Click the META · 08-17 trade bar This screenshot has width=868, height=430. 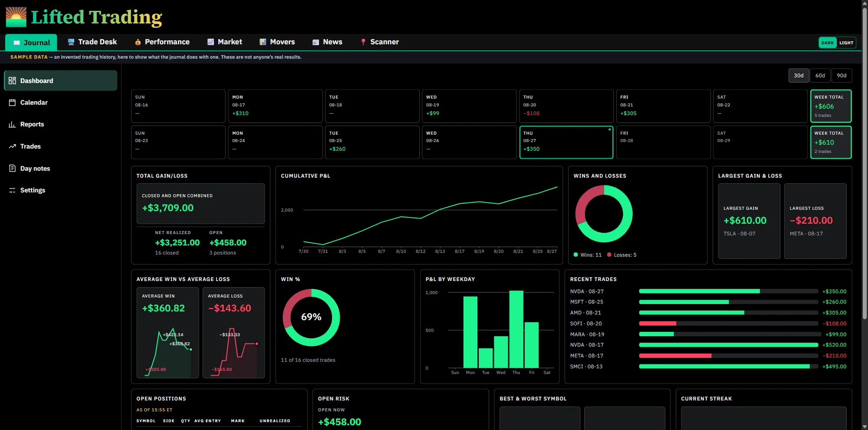[x=729, y=356]
